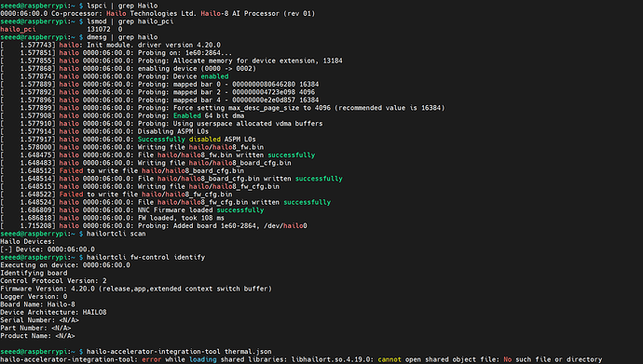Click 'Allocate memory for device extension, 13184'
The image size is (643, 364).
coord(257,61)
